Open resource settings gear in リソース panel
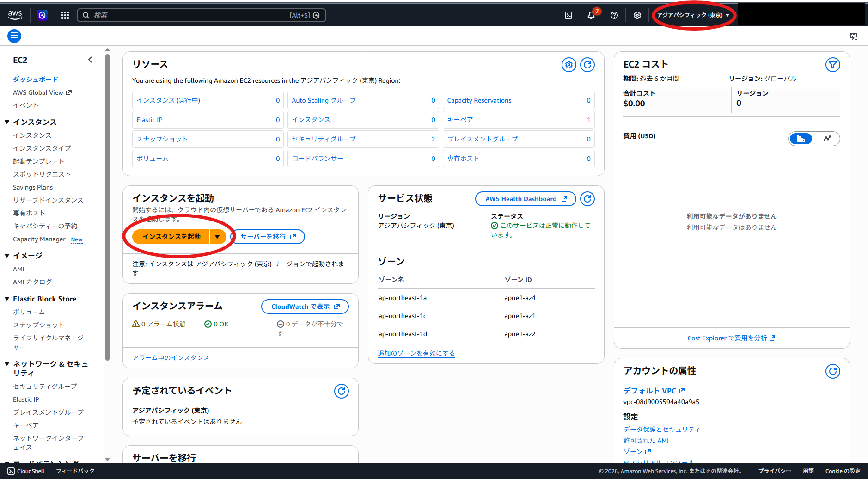Screen dimensions: 868x479 tap(569, 65)
